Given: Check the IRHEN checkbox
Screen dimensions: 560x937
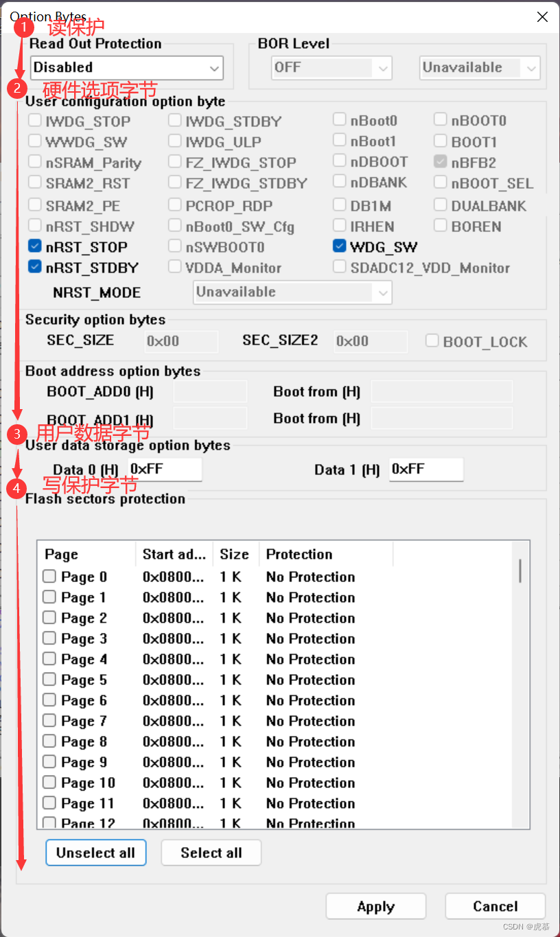Looking at the screenshot, I should tap(339, 224).
